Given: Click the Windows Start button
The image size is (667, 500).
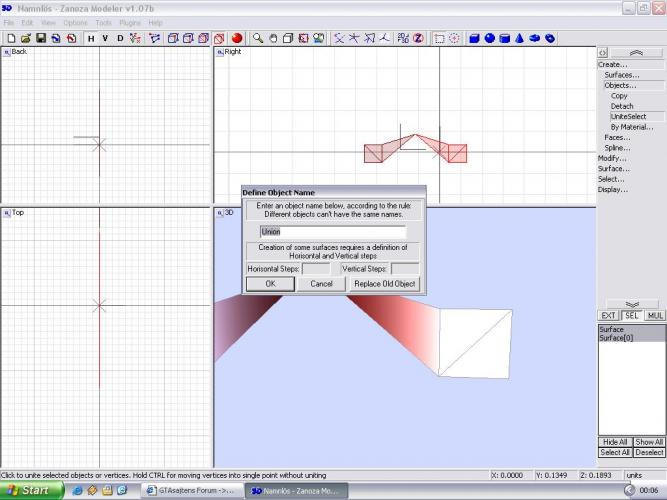Looking at the screenshot, I should coord(31,491).
